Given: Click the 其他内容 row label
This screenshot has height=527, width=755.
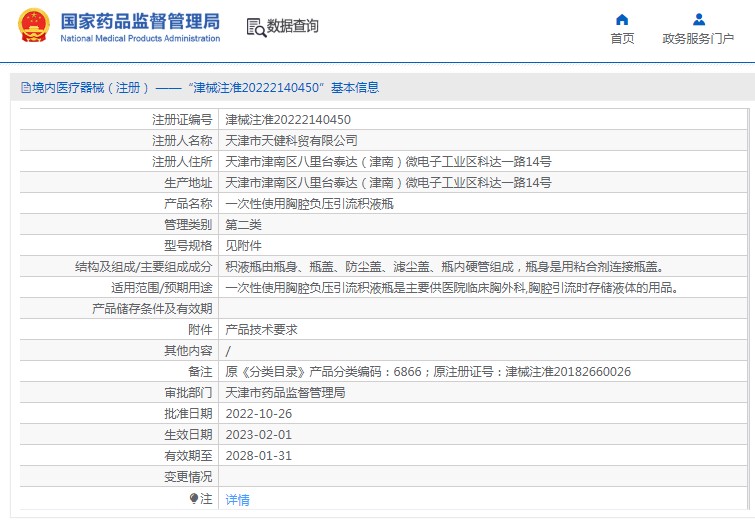Looking at the screenshot, I should (x=188, y=351).
